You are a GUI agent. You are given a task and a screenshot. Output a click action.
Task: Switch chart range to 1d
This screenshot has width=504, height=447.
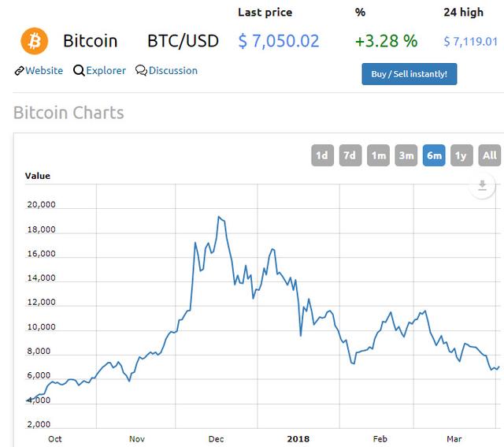coord(322,155)
